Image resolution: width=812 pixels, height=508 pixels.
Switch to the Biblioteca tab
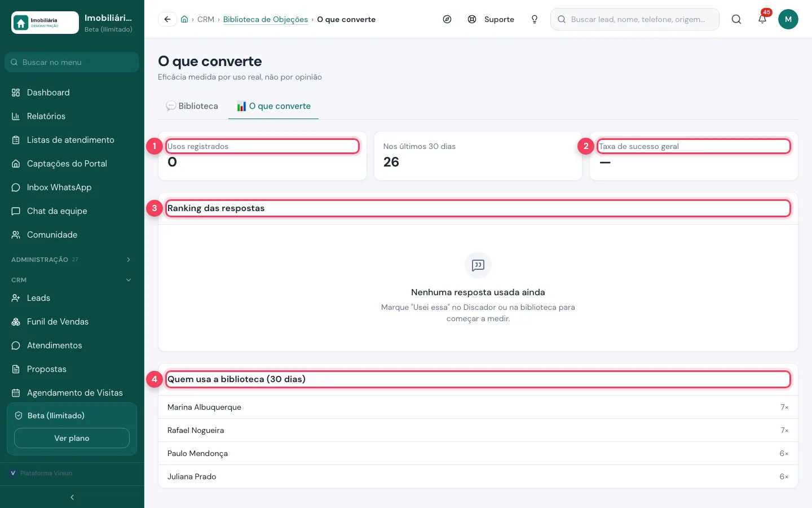pos(192,106)
